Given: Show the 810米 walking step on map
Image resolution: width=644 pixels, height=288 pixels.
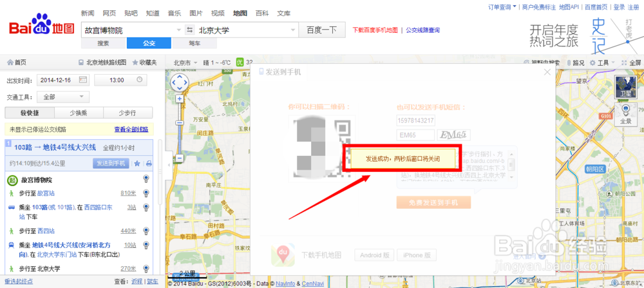Looking at the screenshot, I should click(146, 193).
